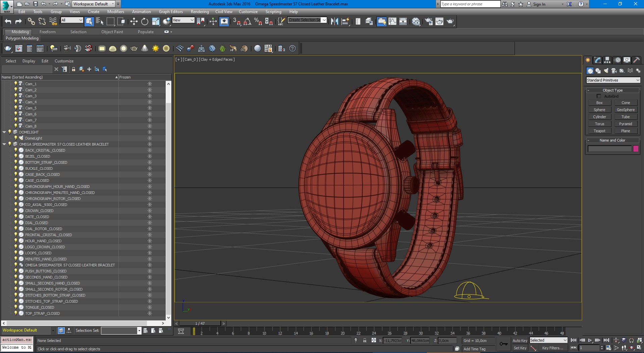Toggle the Angle Snap tool
644x353 pixels.
tap(247, 21)
